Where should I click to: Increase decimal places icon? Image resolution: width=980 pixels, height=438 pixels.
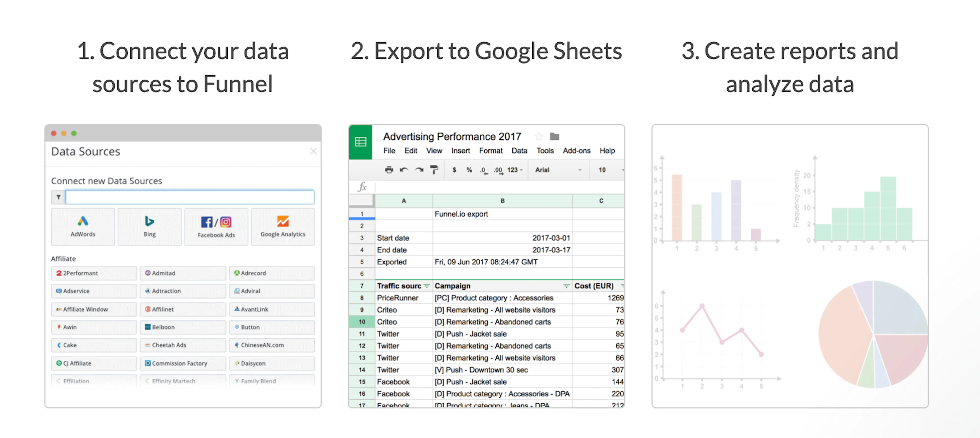[498, 170]
